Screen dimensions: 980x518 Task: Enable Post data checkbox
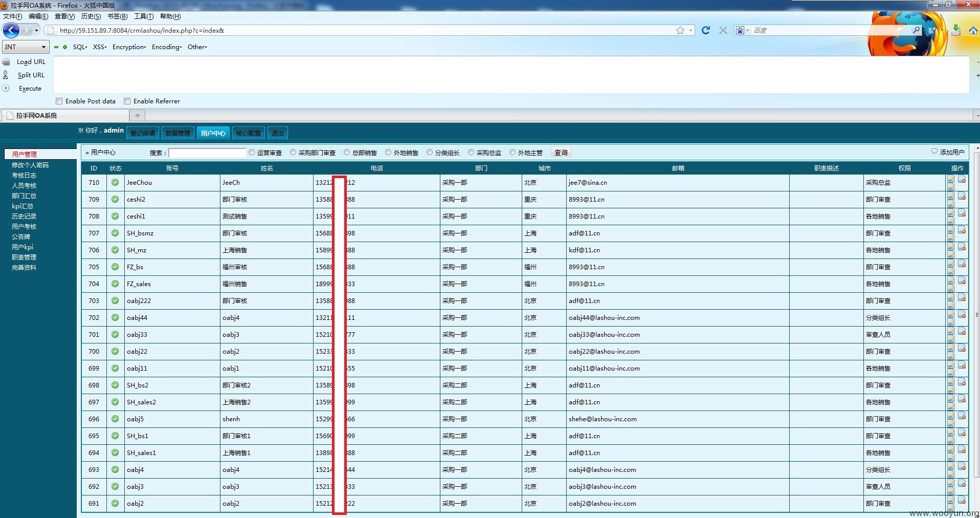(x=59, y=101)
